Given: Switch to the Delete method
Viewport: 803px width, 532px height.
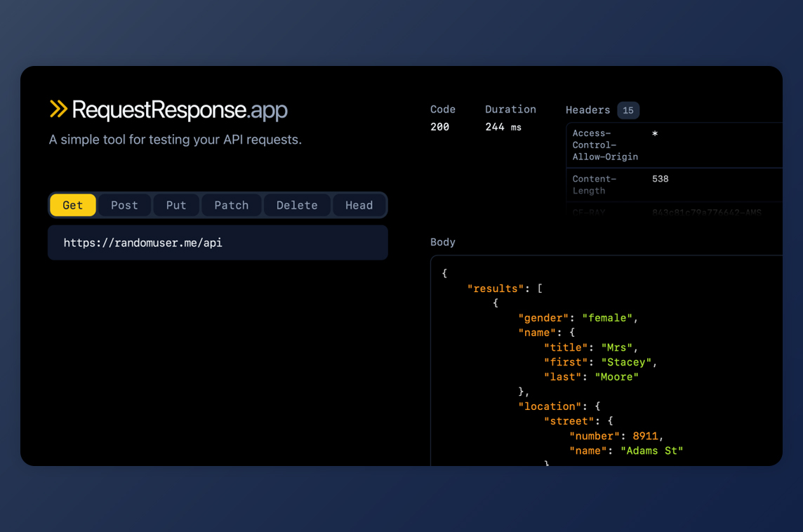Looking at the screenshot, I should click(x=297, y=206).
